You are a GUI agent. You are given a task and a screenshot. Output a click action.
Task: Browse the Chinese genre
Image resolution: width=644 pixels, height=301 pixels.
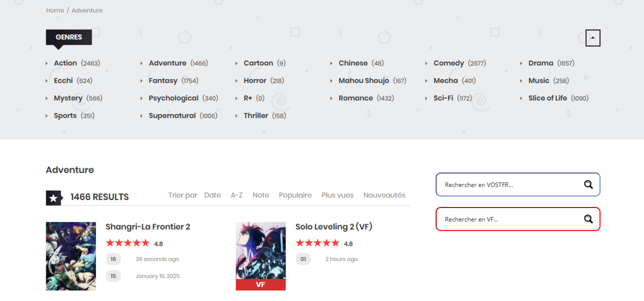[353, 63]
